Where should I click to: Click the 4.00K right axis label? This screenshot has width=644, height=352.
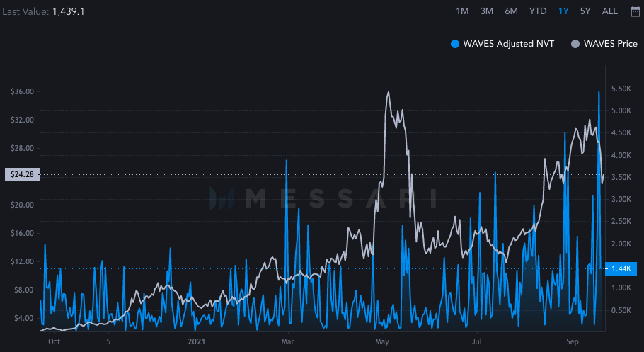pos(621,155)
